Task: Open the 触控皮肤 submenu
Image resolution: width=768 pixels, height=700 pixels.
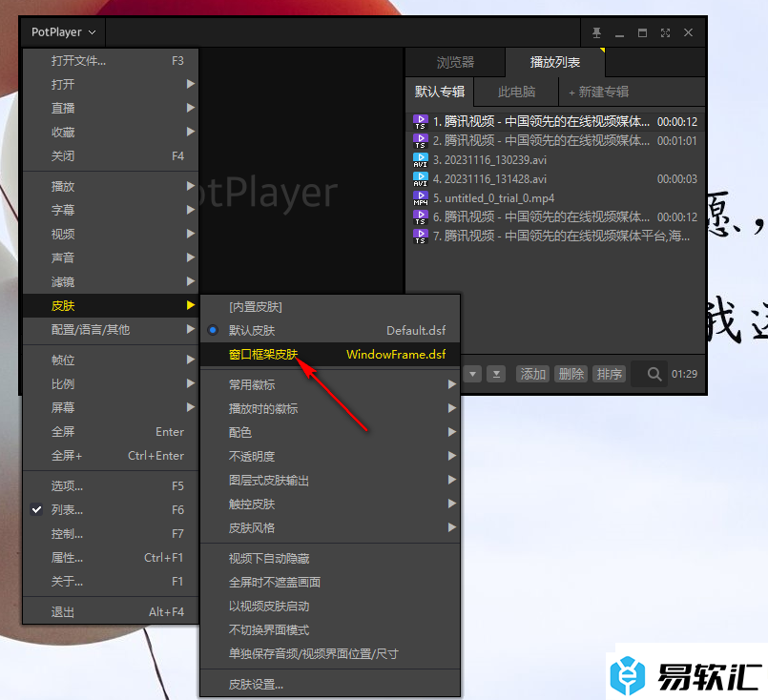Action: coord(330,504)
